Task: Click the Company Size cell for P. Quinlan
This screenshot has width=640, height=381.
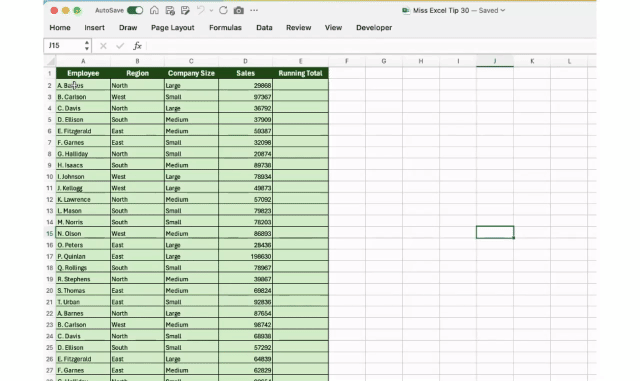Action: click(191, 256)
